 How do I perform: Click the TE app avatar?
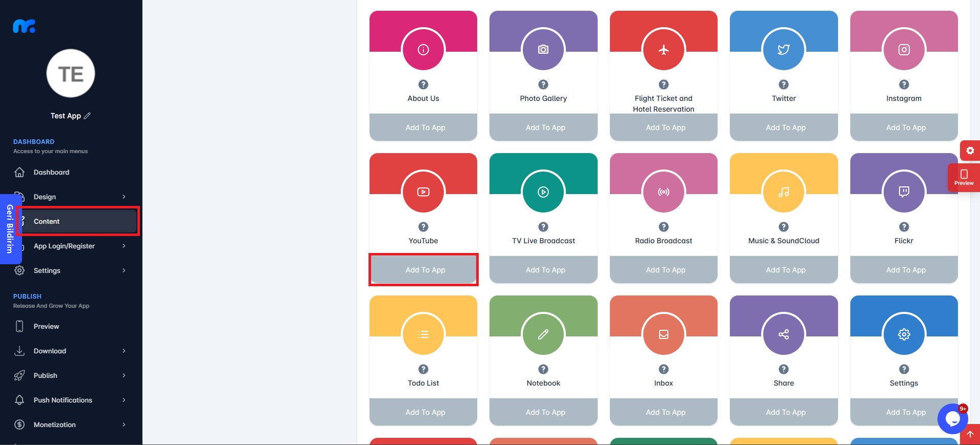point(71,73)
